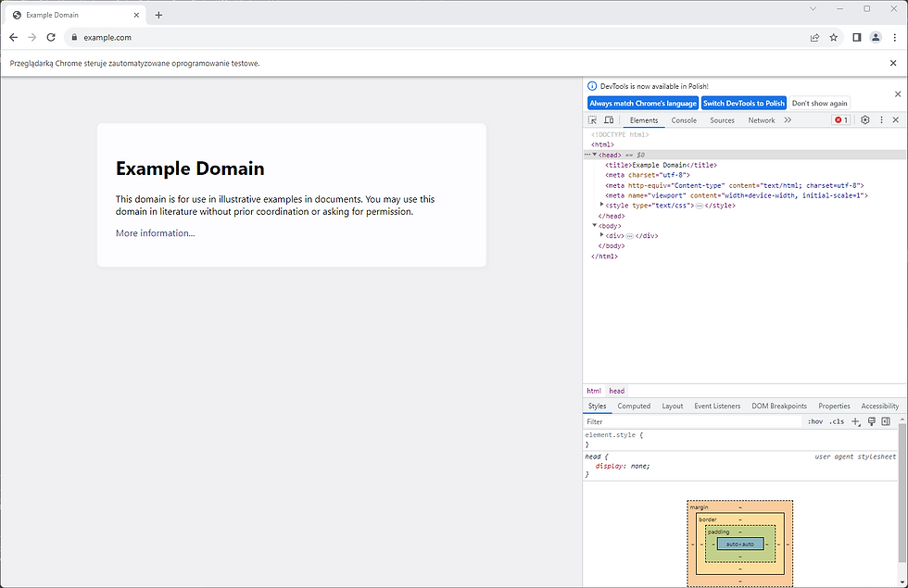This screenshot has width=908, height=588.
Task: Click Switch DevTools to Polish
Action: click(743, 103)
